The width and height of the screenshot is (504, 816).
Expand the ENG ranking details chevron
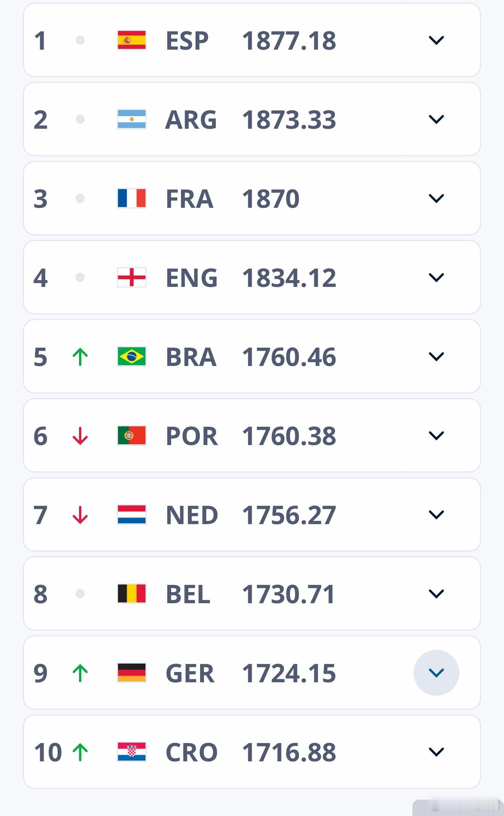436,277
